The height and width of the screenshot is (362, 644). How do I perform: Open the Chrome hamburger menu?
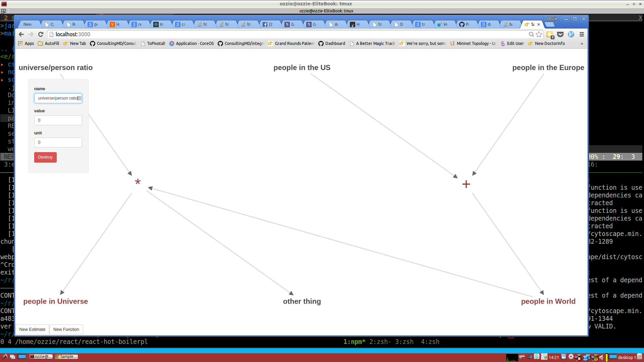click(582, 34)
